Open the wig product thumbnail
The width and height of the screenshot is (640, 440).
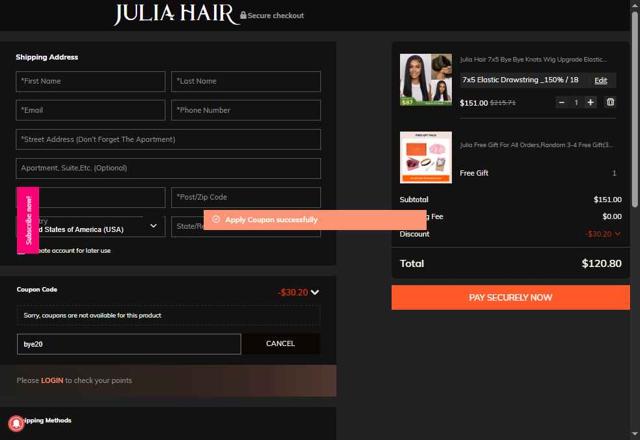(x=426, y=80)
